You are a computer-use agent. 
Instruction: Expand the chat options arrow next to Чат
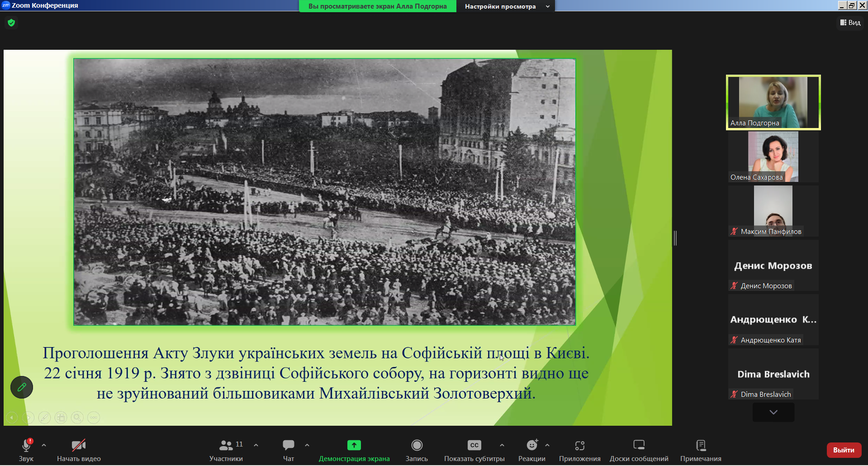pyautogui.click(x=307, y=445)
